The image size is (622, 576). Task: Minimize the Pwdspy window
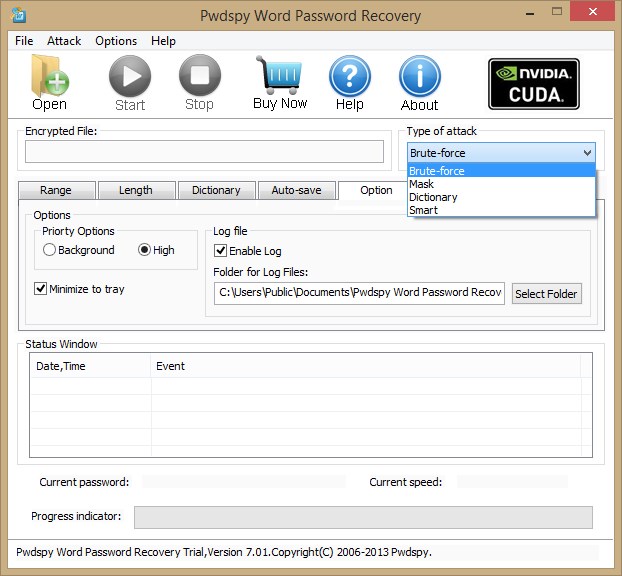click(x=529, y=13)
